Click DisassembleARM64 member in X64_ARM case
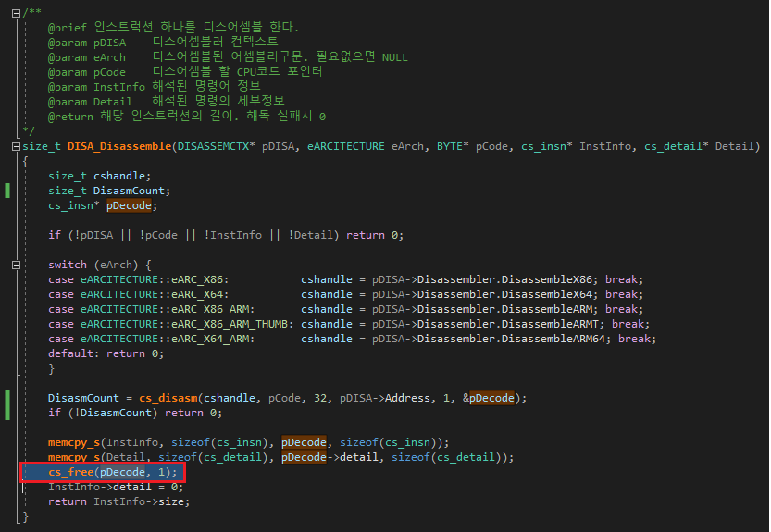The width and height of the screenshot is (771, 532). pos(553,339)
